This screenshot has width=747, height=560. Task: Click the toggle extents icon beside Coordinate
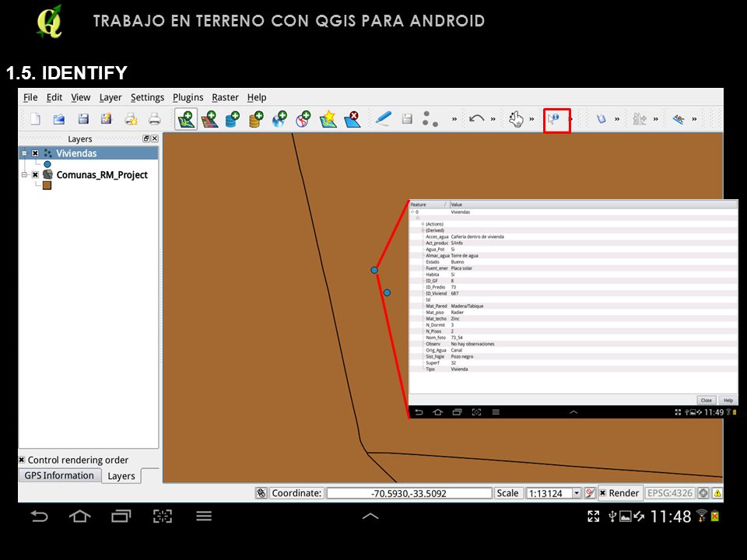[261, 493]
